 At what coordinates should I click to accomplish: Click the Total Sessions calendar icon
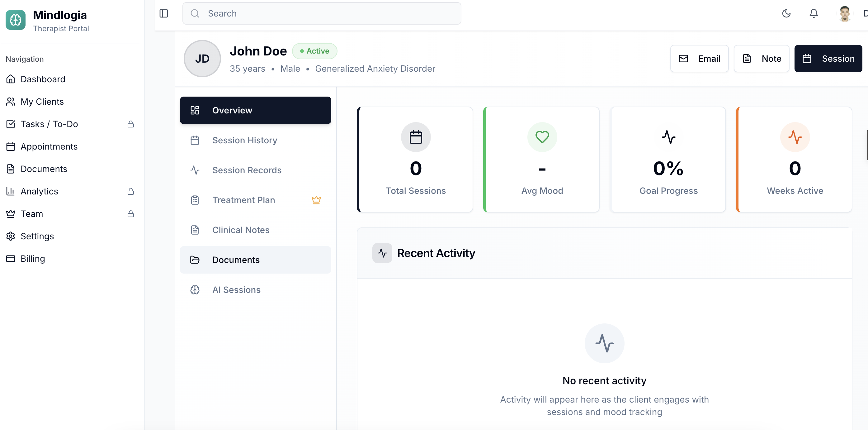[415, 137]
